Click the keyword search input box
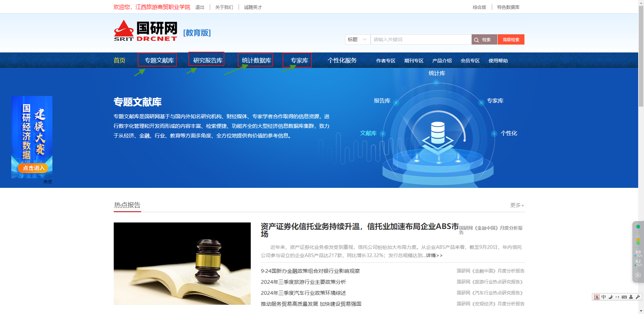The image size is (644, 314). click(421, 39)
